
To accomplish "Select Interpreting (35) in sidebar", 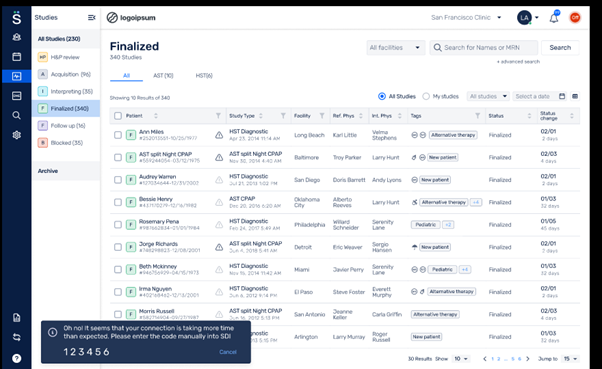I will click(x=66, y=91).
